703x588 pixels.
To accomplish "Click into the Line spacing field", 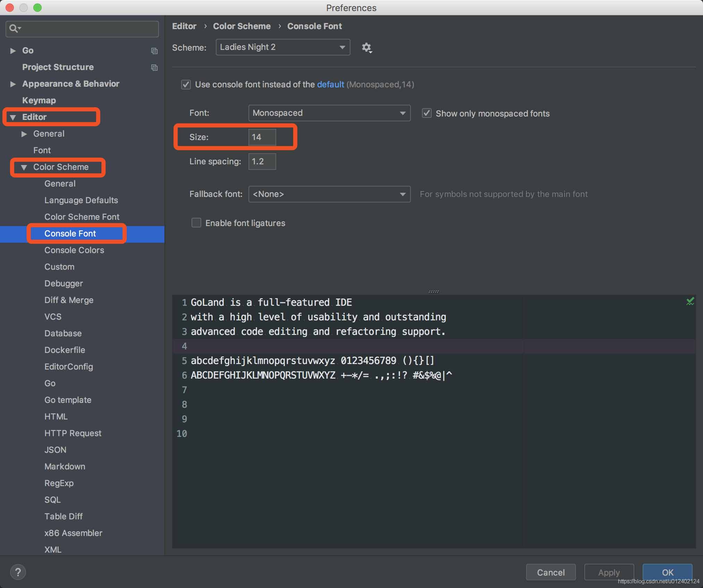I will tap(262, 162).
